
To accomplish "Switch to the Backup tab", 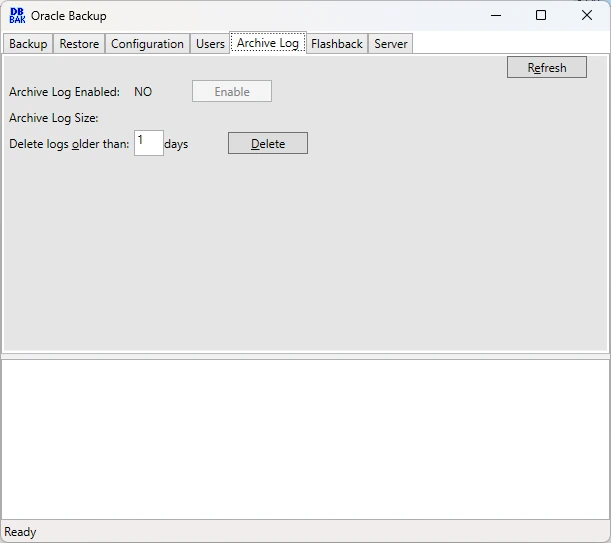I will [28, 44].
